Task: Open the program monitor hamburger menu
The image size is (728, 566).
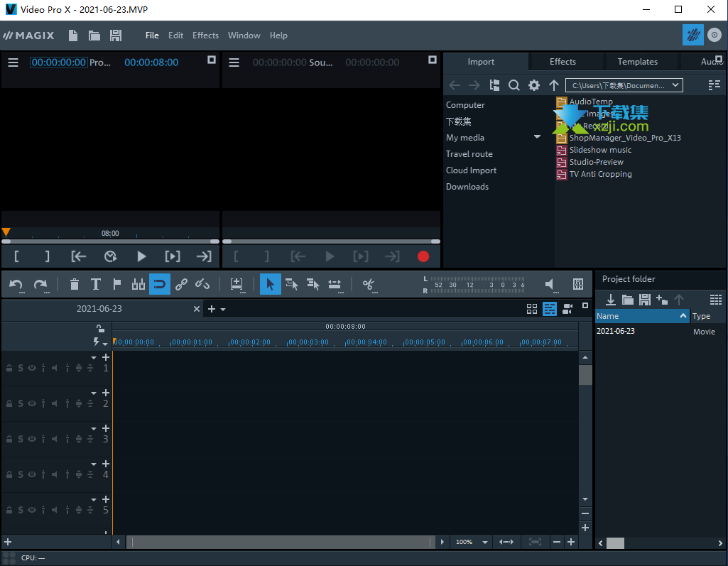Action: tap(13, 62)
